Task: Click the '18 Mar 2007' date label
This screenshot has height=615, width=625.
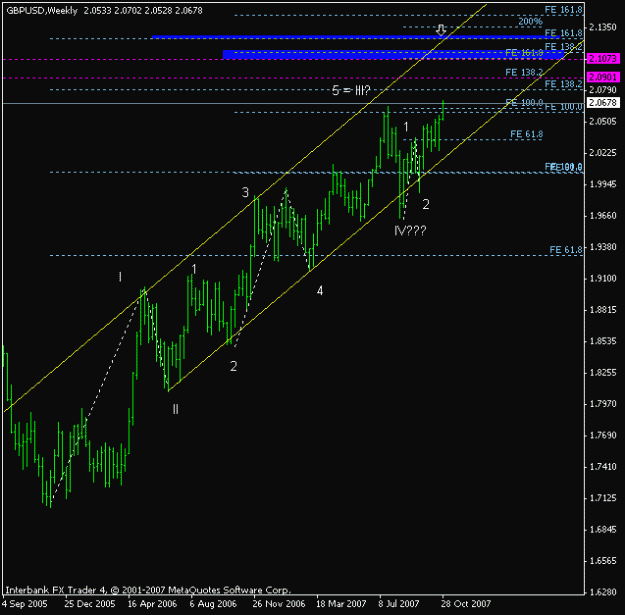Action: pyautogui.click(x=341, y=604)
